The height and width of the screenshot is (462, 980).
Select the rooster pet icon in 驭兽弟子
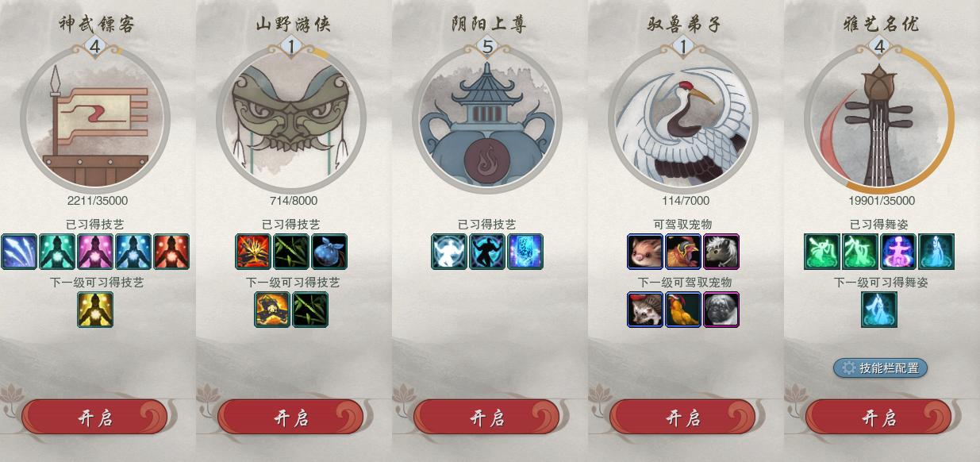(683, 252)
